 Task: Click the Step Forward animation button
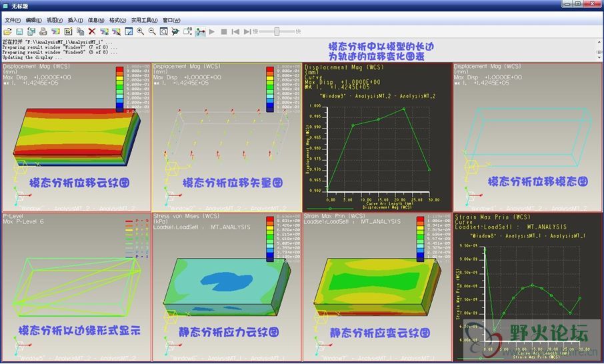coord(247,31)
